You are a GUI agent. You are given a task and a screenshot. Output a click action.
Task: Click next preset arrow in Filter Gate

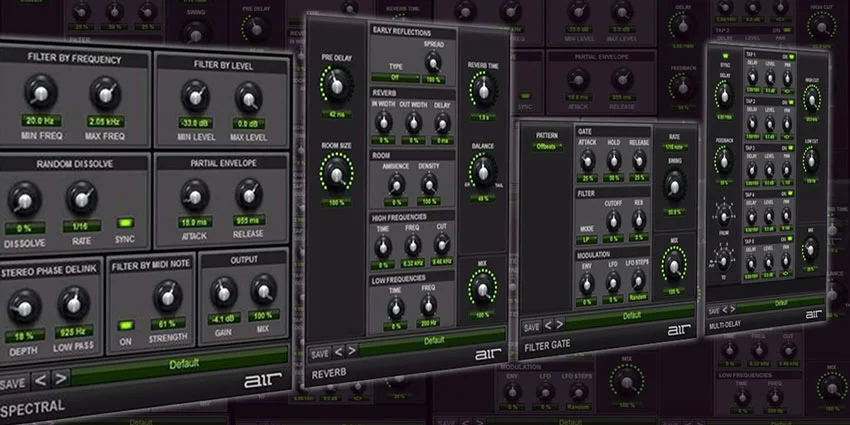point(559,325)
